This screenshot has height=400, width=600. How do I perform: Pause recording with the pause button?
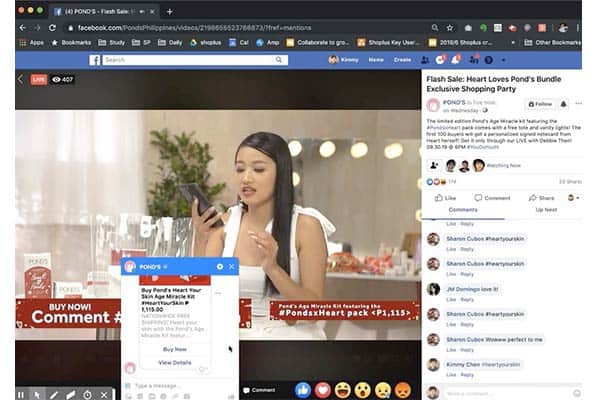[x=21, y=395]
